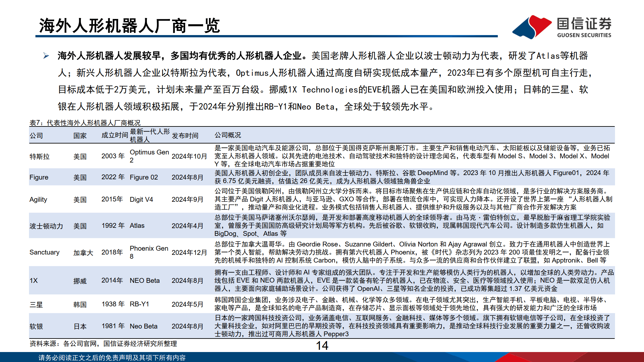Click the founding year 1981 年
Image resolution: width=644 pixels, height=362 pixels.
[x=113, y=326]
